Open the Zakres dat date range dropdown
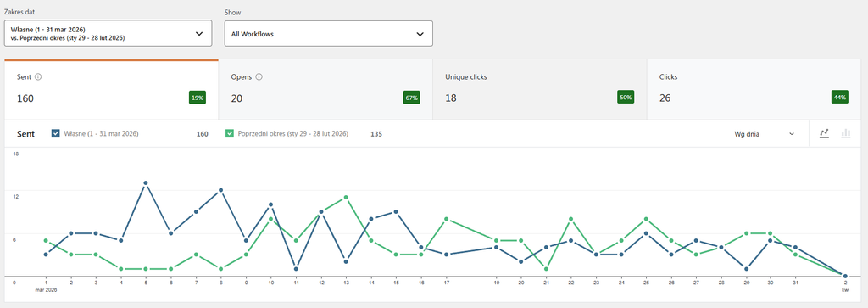The height and width of the screenshot is (308, 868). point(108,33)
